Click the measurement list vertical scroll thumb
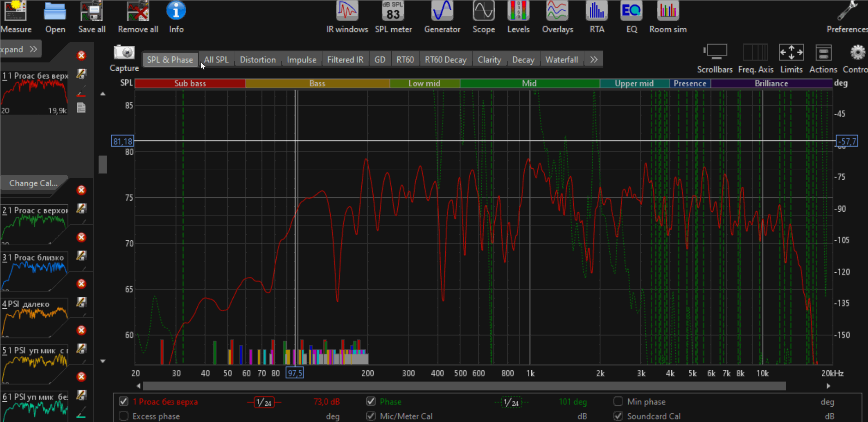Image resolution: width=868 pixels, height=422 pixels. [103, 164]
